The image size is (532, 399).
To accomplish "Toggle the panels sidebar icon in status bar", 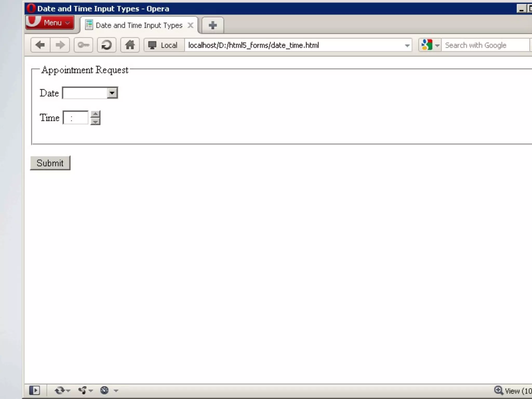I will 35,390.
